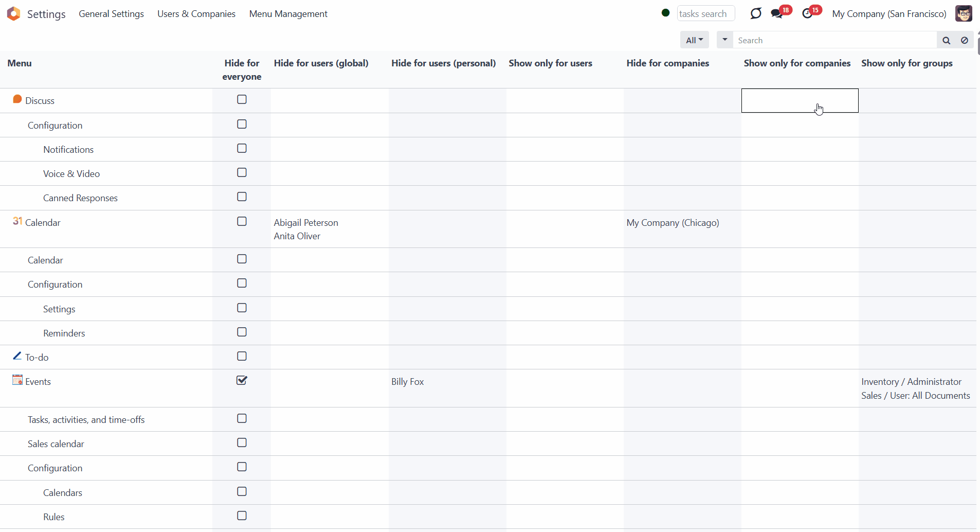Select Anita Oliver in Calendar row
The width and height of the screenshot is (980, 532).
pyautogui.click(x=297, y=236)
